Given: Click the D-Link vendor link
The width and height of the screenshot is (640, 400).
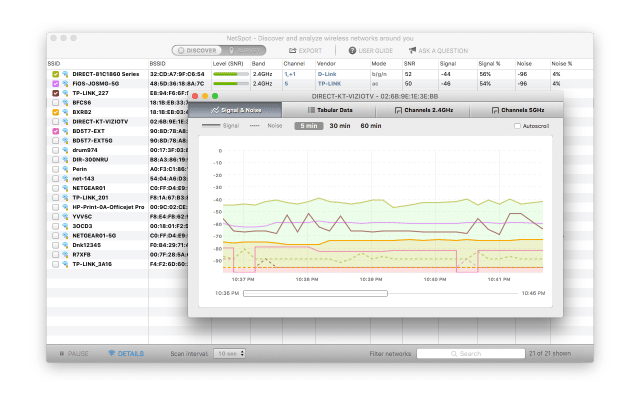Looking at the screenshot, I should tap(327, 74).
